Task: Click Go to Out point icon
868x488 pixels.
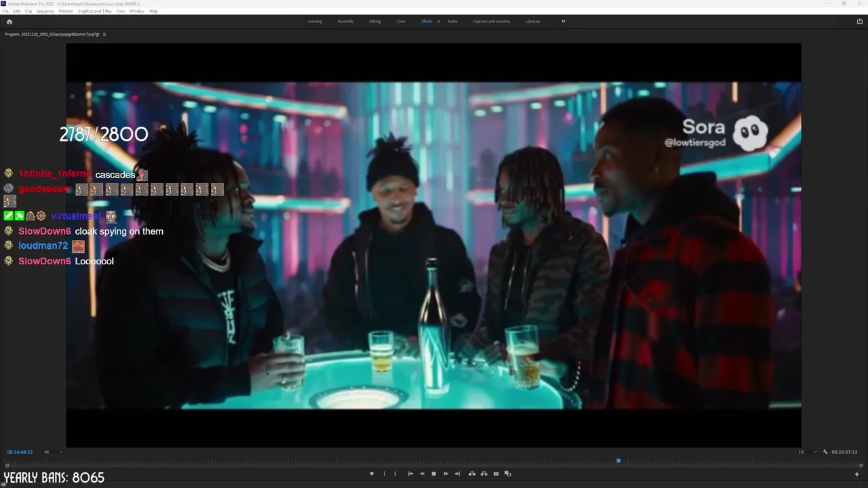Action: (x=457, y=474)
